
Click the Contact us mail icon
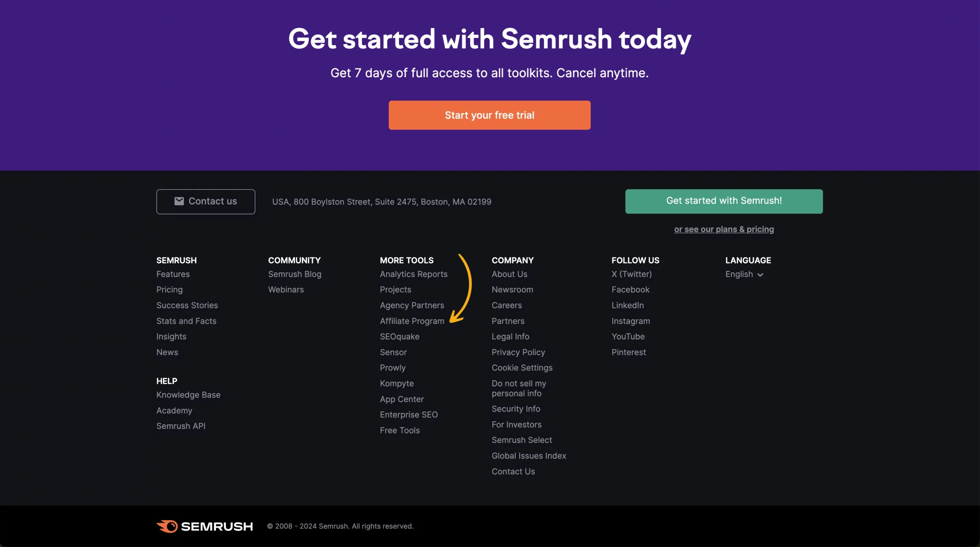(x=178, y=201)
